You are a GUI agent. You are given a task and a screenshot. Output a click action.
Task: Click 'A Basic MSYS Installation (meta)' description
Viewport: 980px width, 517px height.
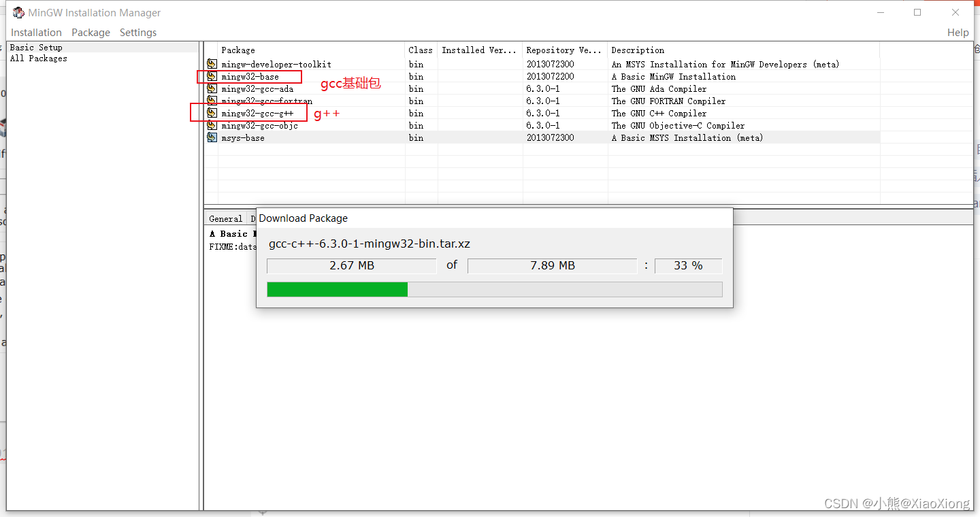[687, 137]
